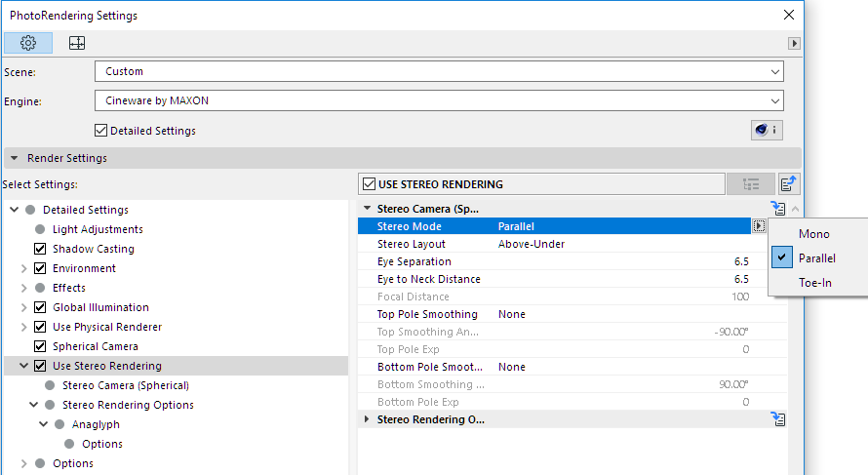This screenshot has height=475, width=868.
Task: Click the Cinema 4D info button
Action: tap(766, 131)
